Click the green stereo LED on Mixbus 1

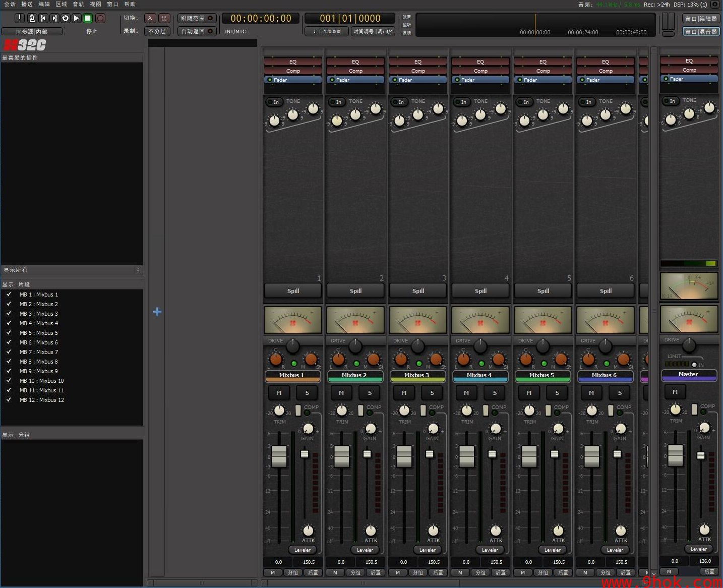[294, 363]
